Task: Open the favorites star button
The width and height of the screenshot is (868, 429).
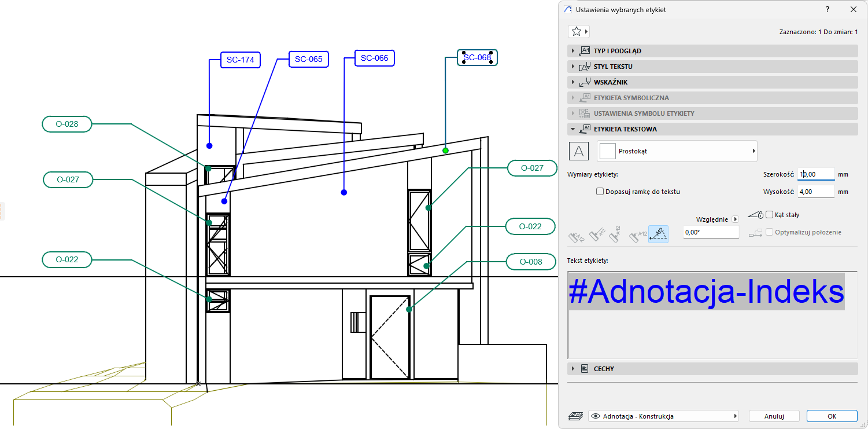Action: (579, 31)
